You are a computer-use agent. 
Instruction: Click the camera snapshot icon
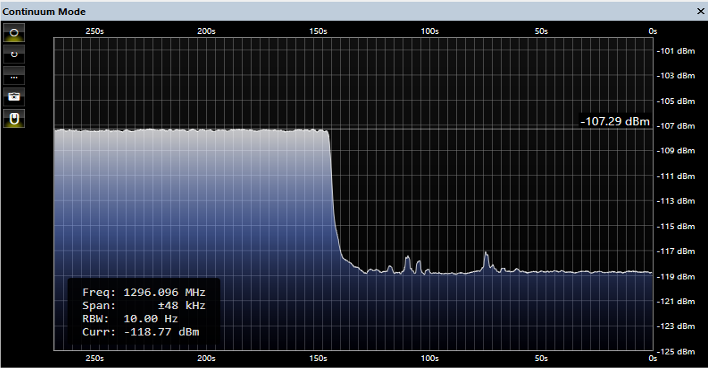[x=14, y=97]
